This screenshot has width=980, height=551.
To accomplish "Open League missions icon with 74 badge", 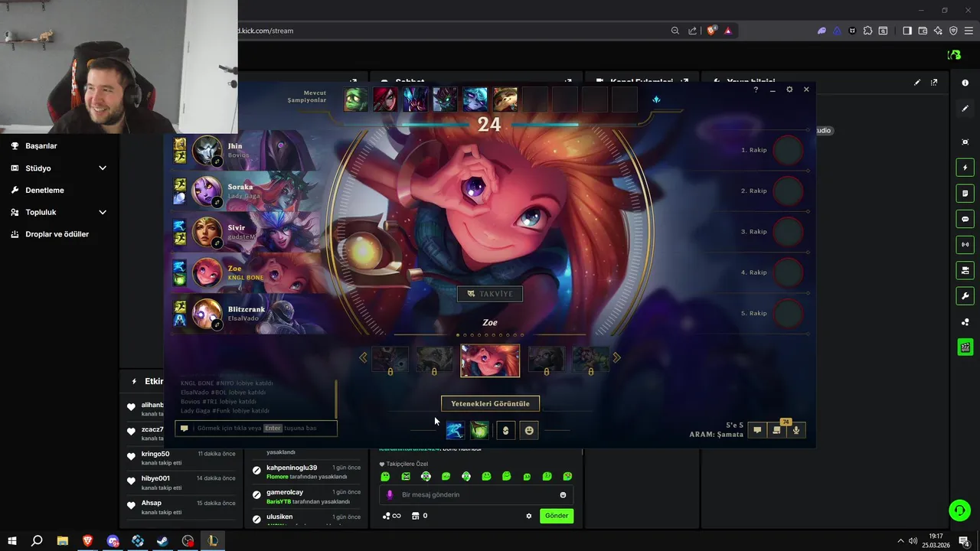I will 776,430.
